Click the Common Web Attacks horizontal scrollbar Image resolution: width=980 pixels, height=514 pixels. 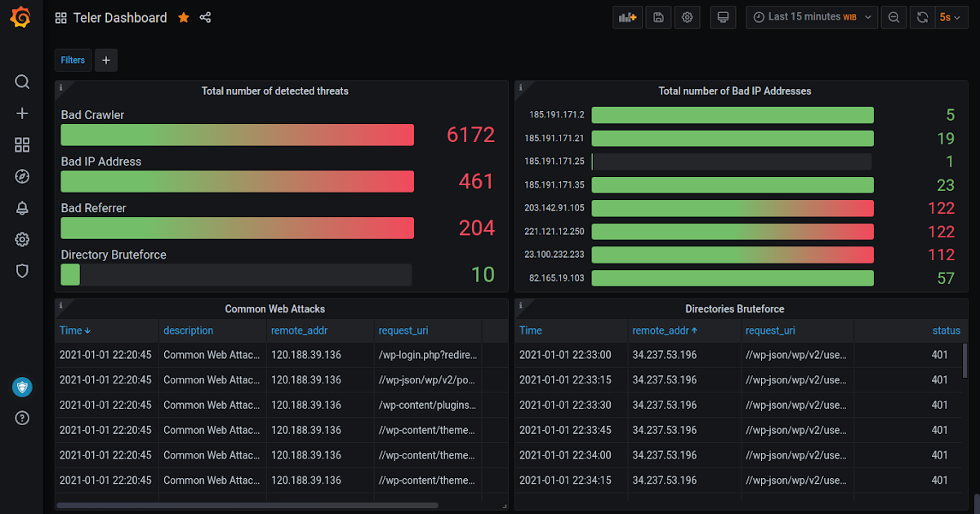click(x=247, y=505)
